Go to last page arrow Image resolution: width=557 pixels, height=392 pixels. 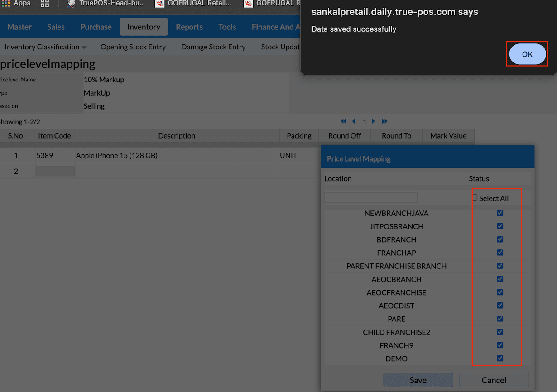(384, 121)
